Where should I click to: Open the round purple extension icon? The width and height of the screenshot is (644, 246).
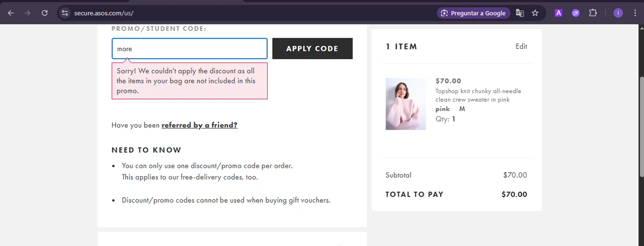(x=576, y=13)
